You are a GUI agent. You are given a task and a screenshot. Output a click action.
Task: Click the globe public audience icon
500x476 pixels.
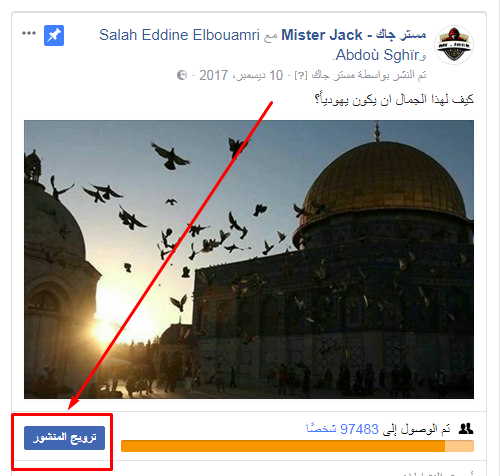click(182, 75)
